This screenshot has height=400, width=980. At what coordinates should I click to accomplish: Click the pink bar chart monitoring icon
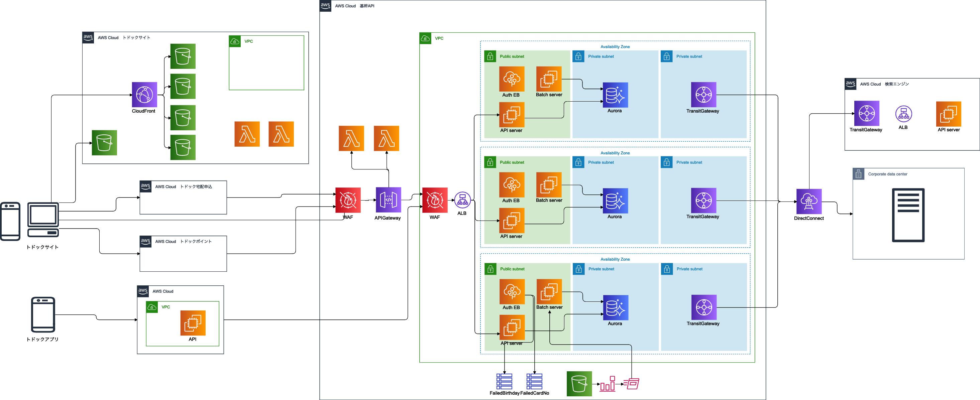pyautogui.click(x=607, y=384)
